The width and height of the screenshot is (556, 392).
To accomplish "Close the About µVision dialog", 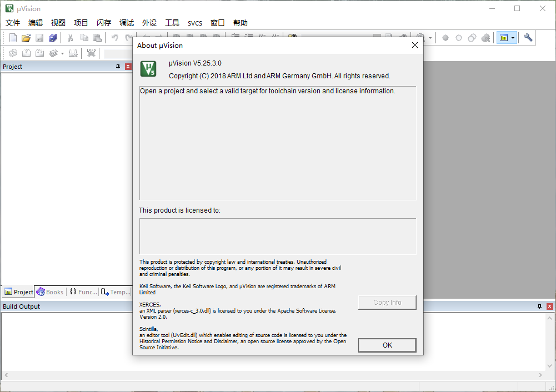I will click(x=414, y=46).
